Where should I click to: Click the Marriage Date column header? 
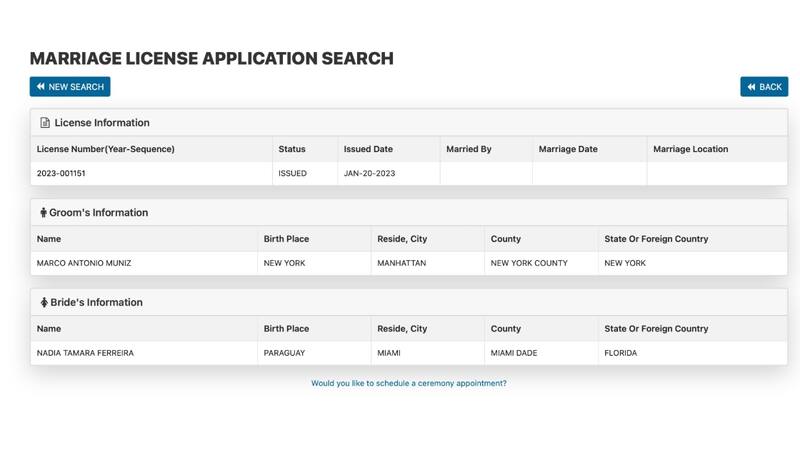[567, 149]
